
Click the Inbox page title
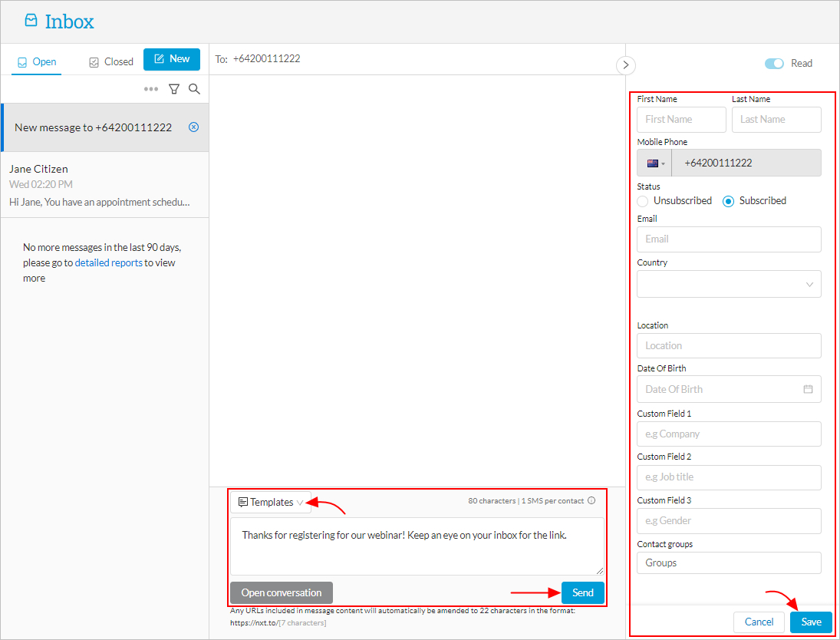70,22
